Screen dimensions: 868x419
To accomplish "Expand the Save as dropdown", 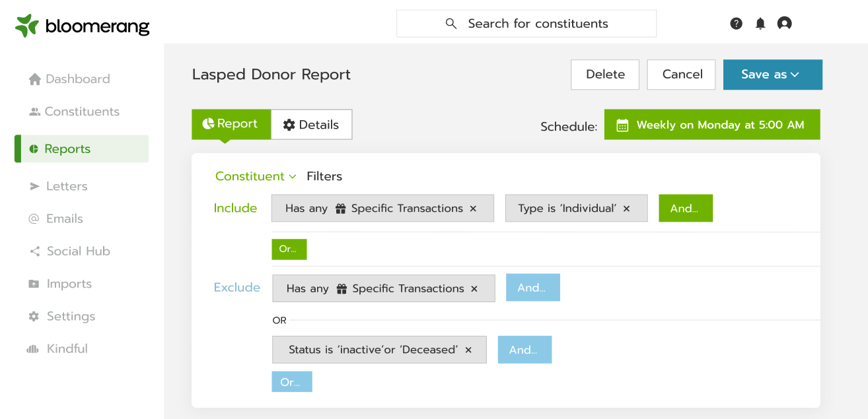I will coord(772,75).
